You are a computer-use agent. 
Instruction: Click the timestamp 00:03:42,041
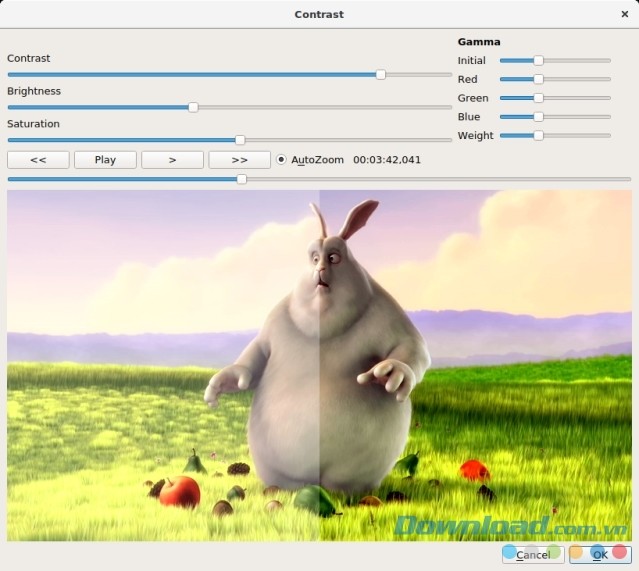coord(387,160)
